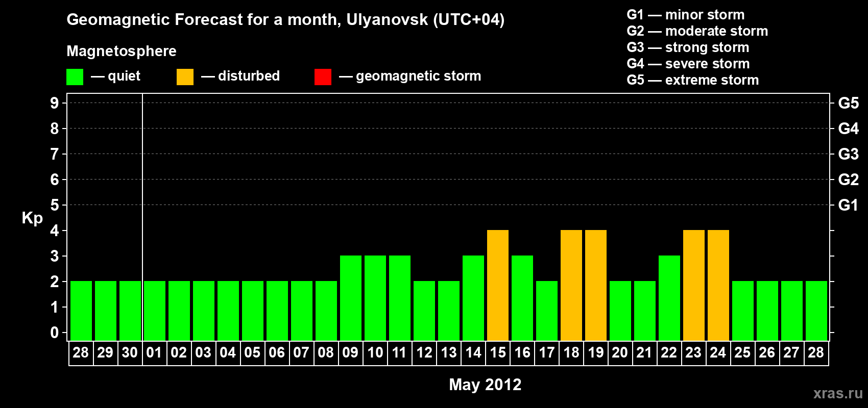The image size is (868, 408).
Task: Click the G5 label on right axis
Action: pyautogui.click(x=849, y=103)
